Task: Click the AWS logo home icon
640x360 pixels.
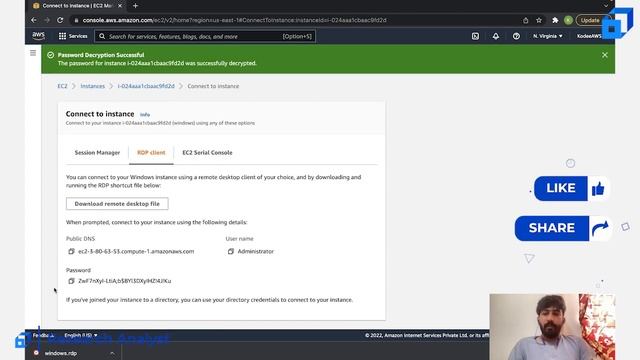Action: tap(39, 36)
